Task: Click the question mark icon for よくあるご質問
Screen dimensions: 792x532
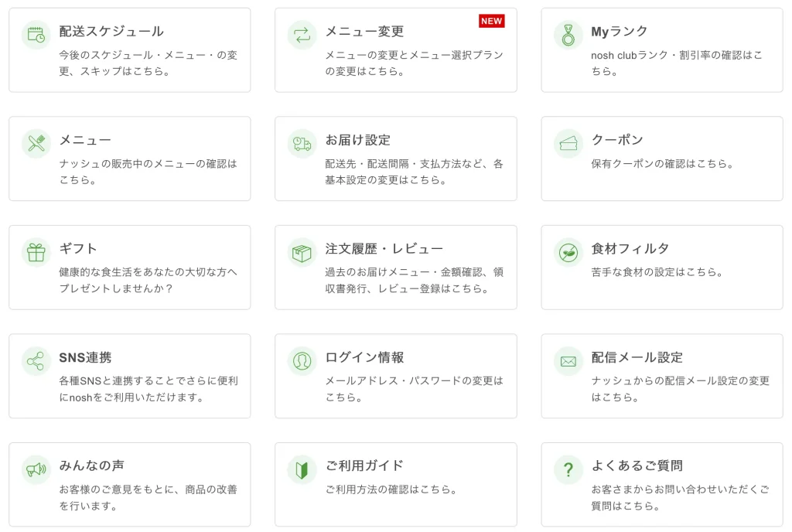Action: 568,469
